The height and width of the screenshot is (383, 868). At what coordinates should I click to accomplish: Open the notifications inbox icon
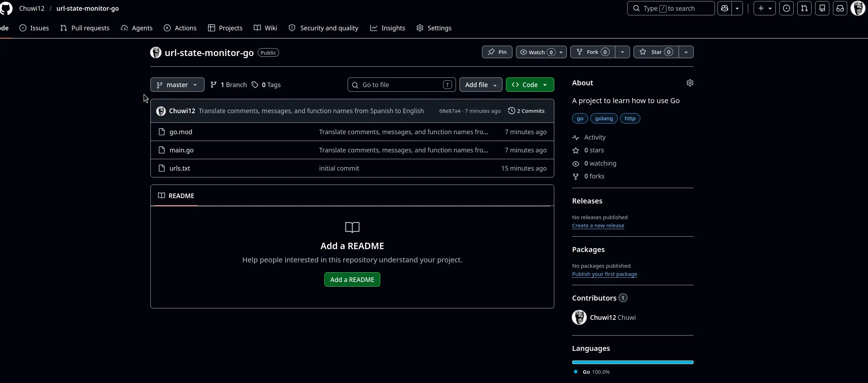tap(840, 8)
